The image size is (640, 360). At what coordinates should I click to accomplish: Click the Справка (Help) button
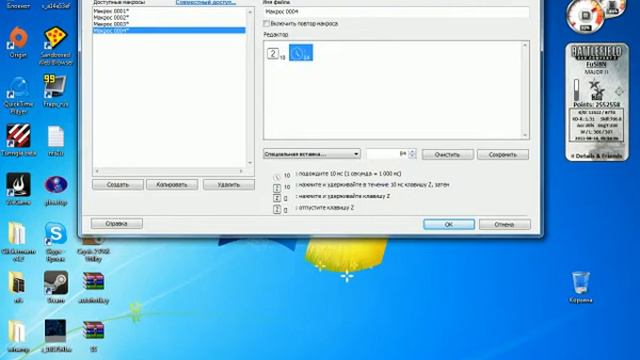(x=117, y=224)
